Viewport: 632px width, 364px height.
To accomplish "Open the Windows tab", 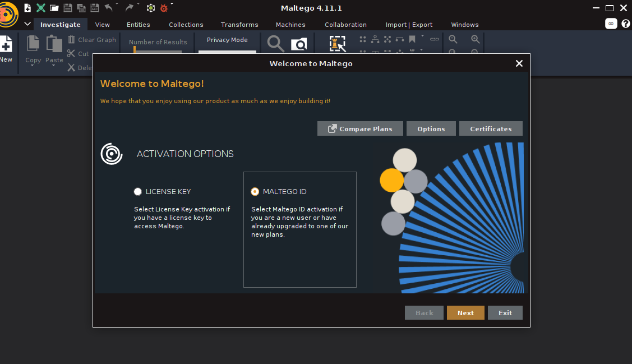I will coord(465,25).
